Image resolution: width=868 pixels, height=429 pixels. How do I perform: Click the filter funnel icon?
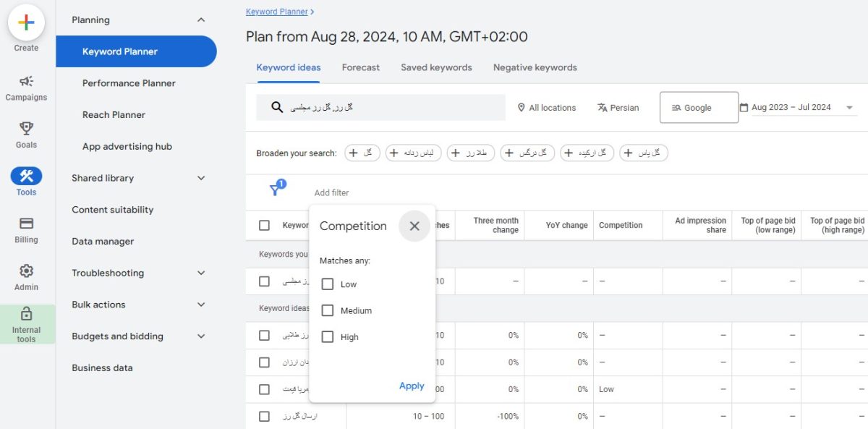(x=276, y=190)
